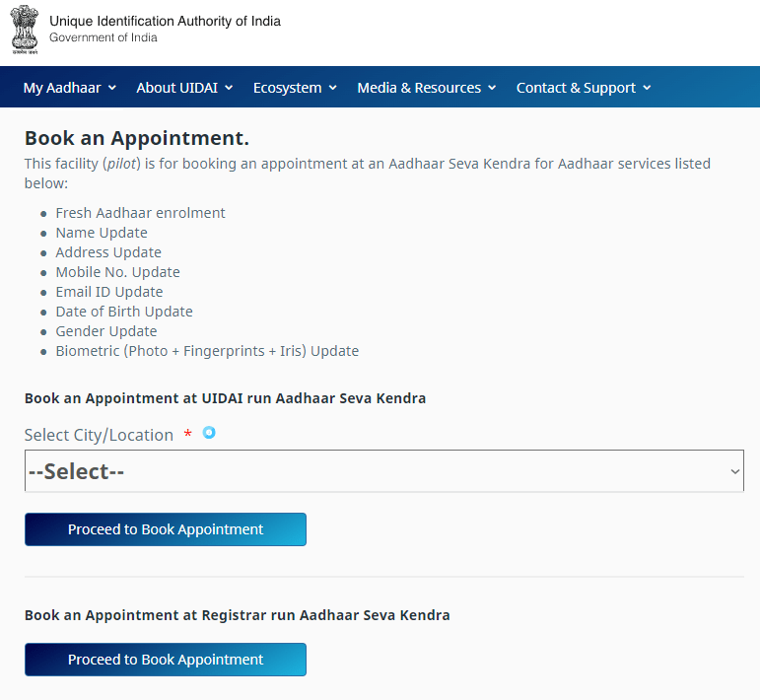
Task: Open the Media & Resources menu
Action: tap(427, 88)
